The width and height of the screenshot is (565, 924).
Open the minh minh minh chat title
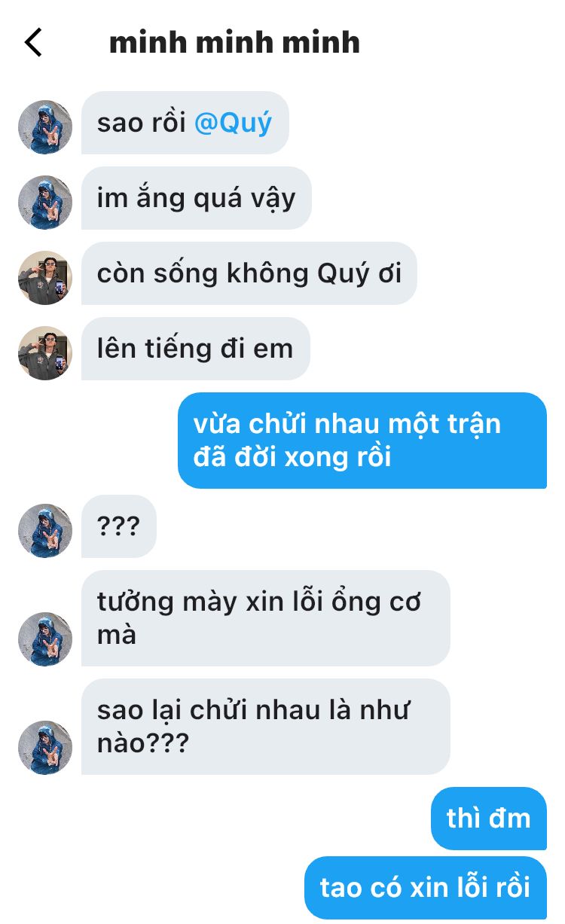point(234,42)
